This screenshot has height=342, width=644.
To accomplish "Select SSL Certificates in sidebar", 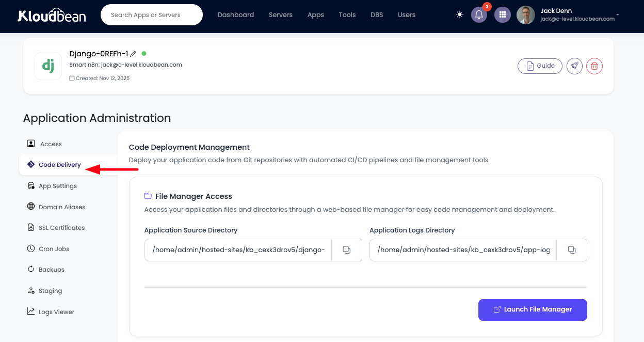I will [x=61, y=228].
